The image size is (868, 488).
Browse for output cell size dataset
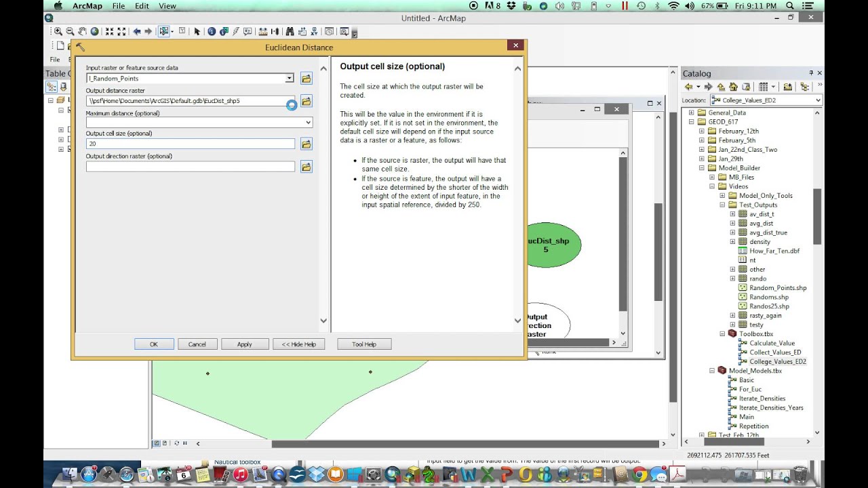pyautogui.click(x=307, y=144)
